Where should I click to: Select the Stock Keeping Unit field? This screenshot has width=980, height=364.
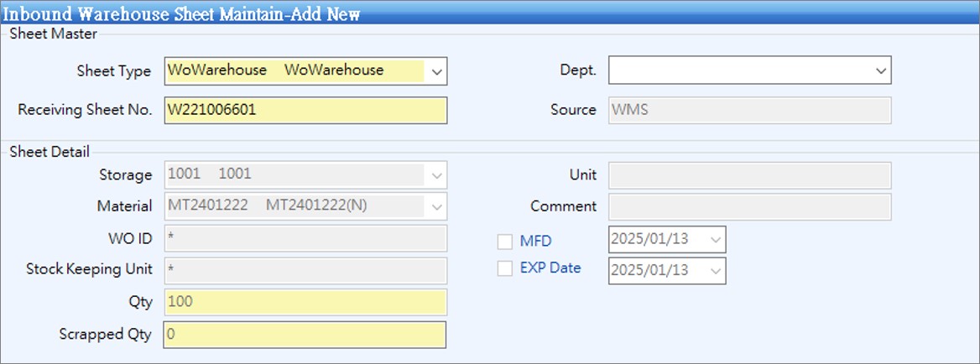(x=305, y=270)
